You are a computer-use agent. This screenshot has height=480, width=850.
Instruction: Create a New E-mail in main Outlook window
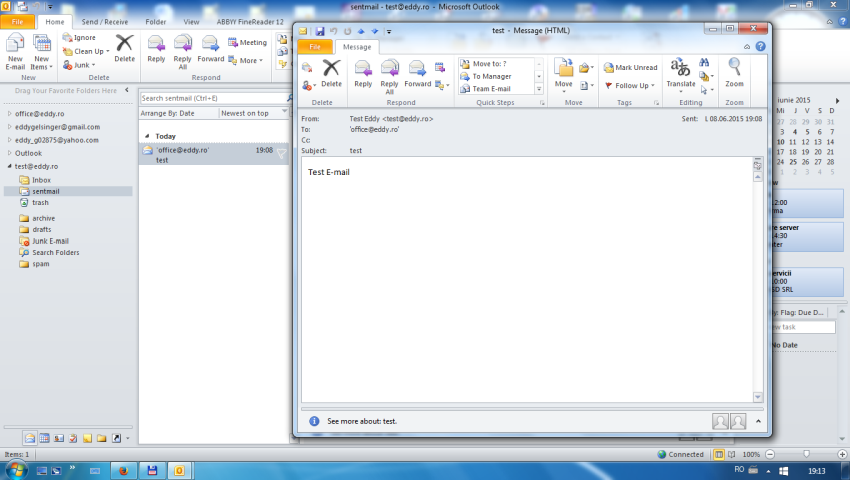[15, 52]
